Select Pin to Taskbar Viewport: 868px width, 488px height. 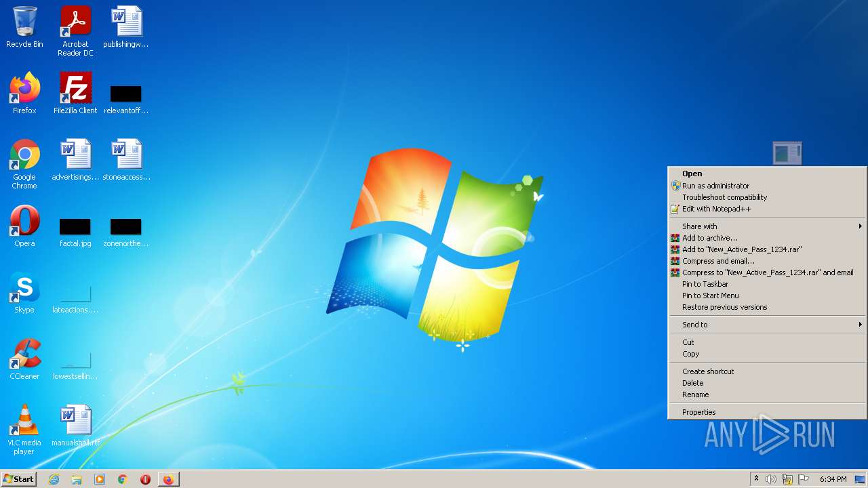click(x=767, y=284)
